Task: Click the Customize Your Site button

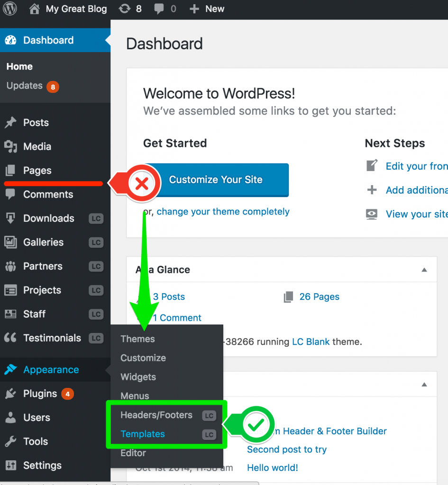Action: pyautogui.click(x=216, y=180)
